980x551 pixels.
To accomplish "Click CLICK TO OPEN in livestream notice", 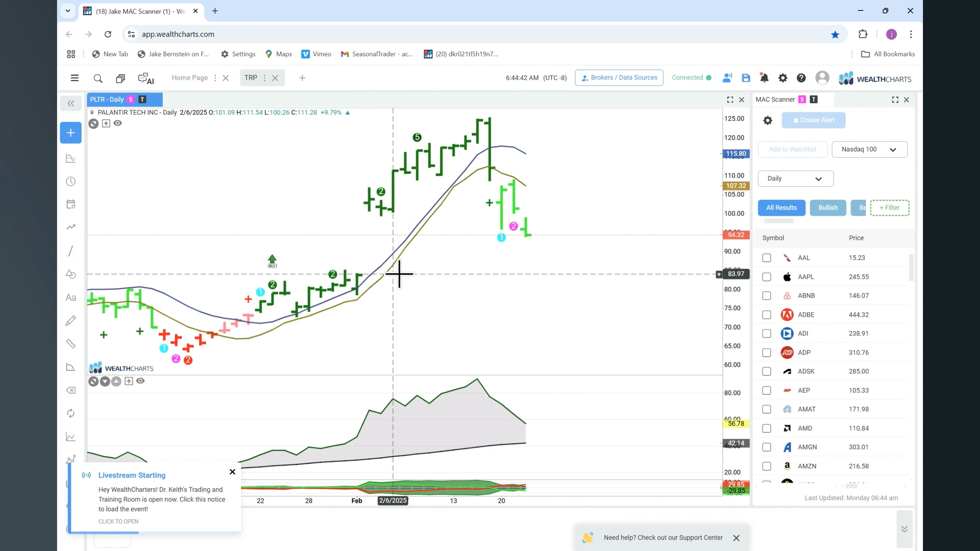I will (x=118, y=521).
